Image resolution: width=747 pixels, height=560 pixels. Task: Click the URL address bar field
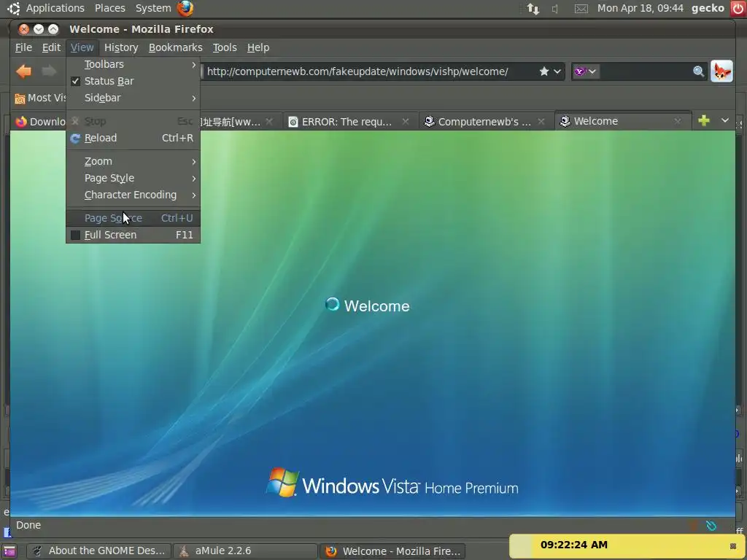point(369,71)
